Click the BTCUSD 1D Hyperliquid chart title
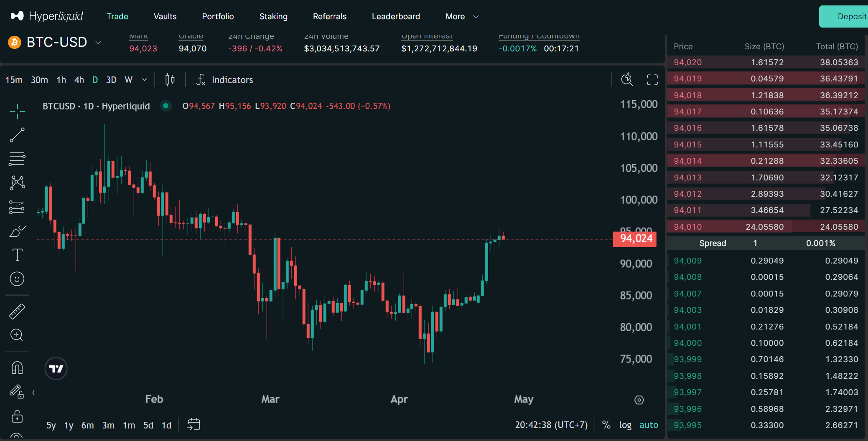Viewport: 868px width, 441px height. point(96,106)
